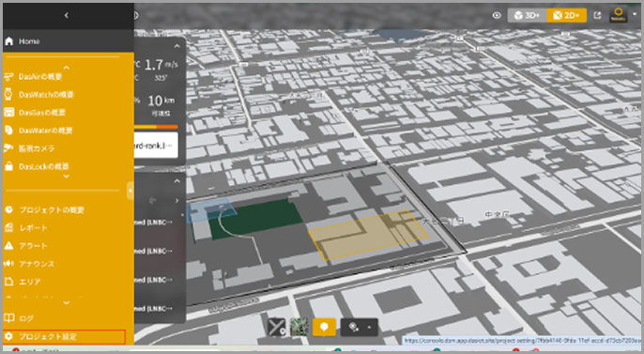This screenshot has width=644, height=354.
Task: Click the area icon beside エリア
Action: (9, 282)
